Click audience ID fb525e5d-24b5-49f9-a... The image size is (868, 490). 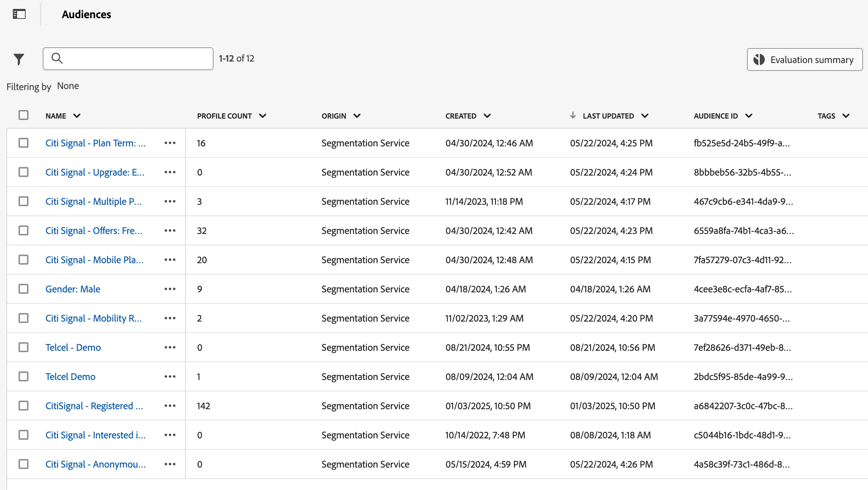742,143
